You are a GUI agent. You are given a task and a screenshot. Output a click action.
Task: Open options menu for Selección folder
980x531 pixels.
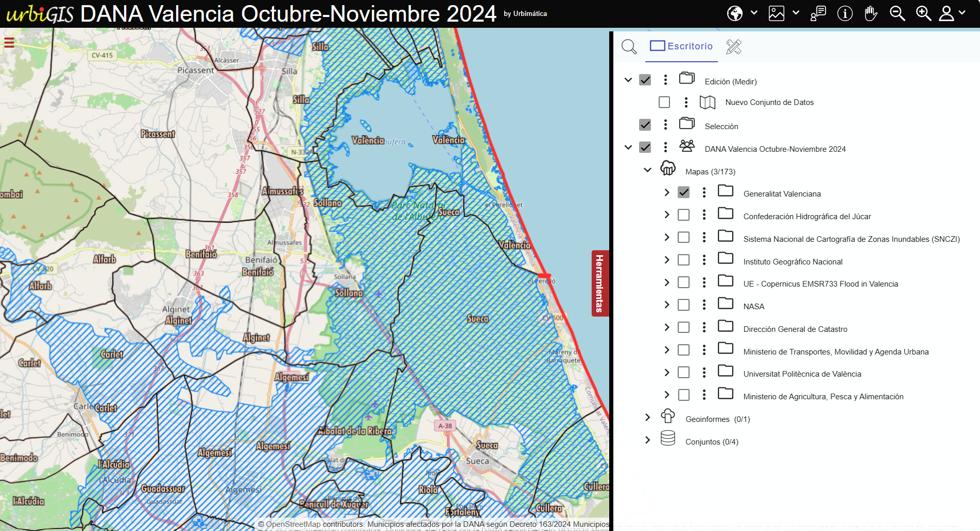[x=665, y=125]
